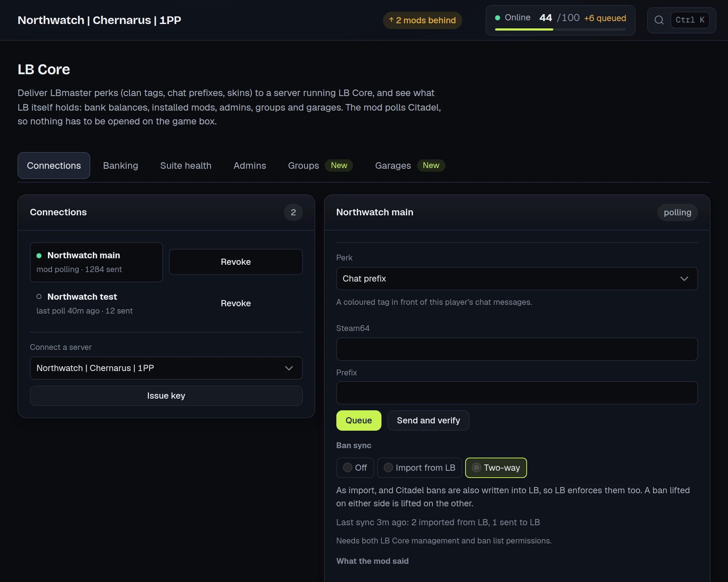Click the Perk dropdown chevron arrow

click(x=684, y=279)
